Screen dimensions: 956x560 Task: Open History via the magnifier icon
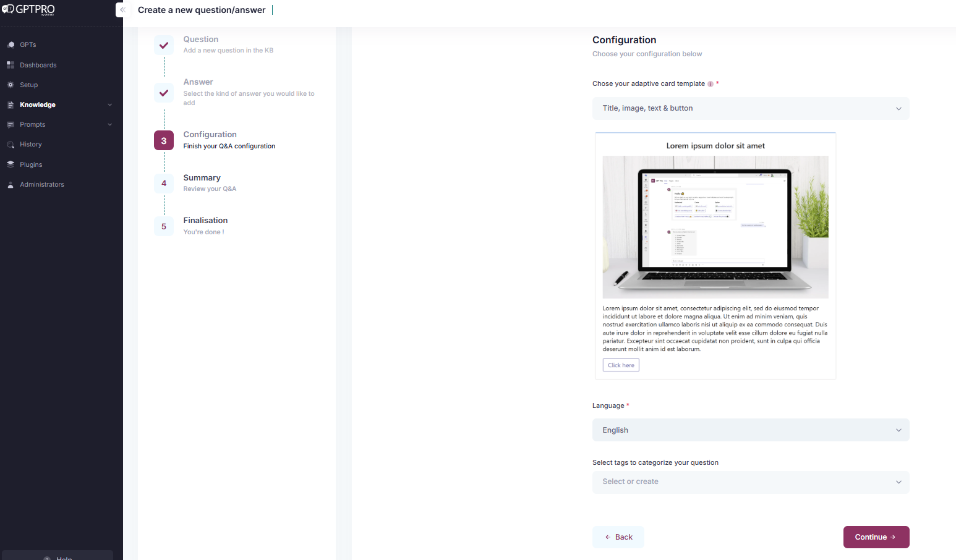pyautogui.click(x=10, y=144)
